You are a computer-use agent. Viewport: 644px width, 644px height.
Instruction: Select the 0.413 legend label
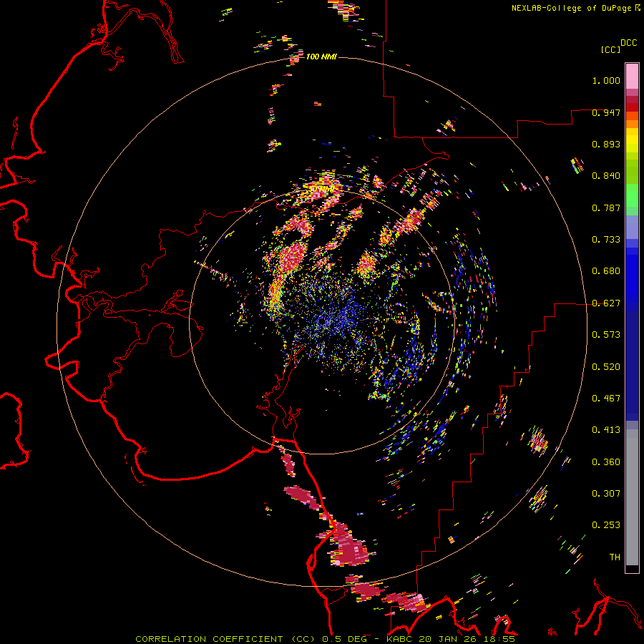606,430
